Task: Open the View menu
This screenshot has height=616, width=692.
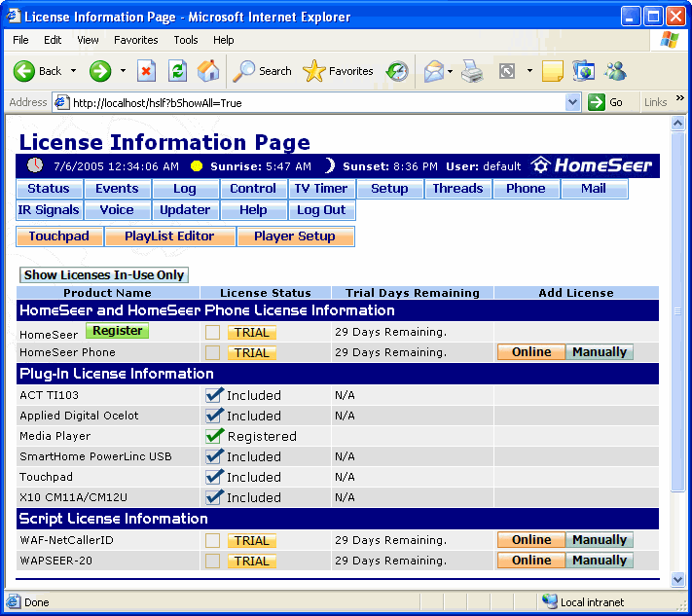Action: pos(88,40)
